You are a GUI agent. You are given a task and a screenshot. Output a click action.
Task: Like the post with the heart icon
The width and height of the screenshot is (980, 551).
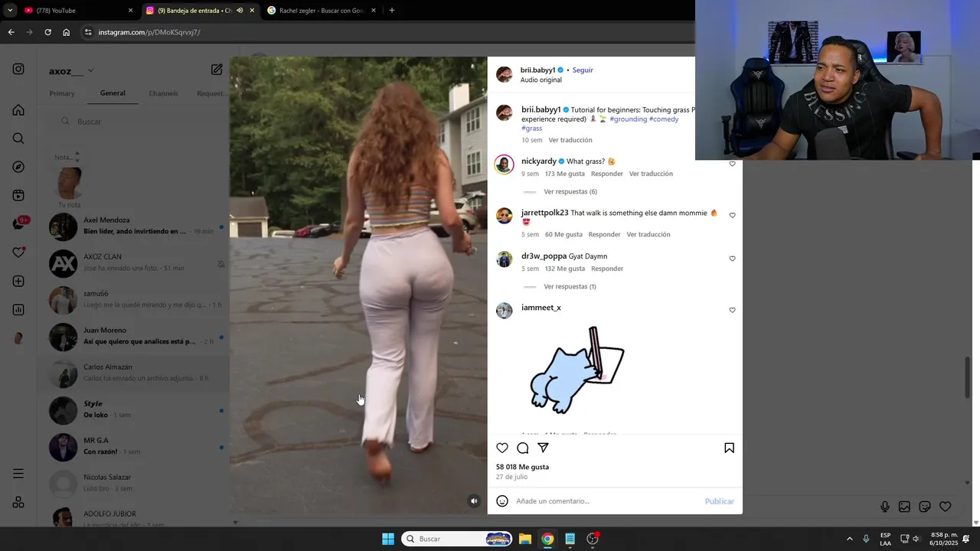coord(502,448)
